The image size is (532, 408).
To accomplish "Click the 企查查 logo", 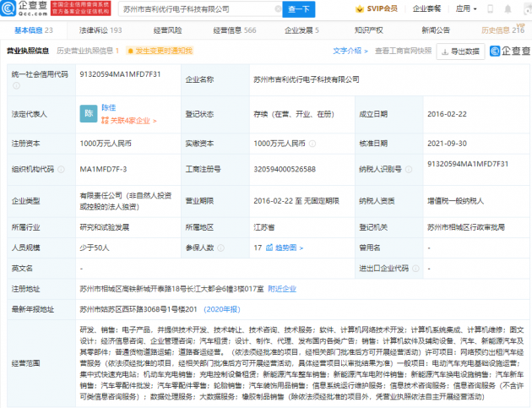I will coord(25,8).
